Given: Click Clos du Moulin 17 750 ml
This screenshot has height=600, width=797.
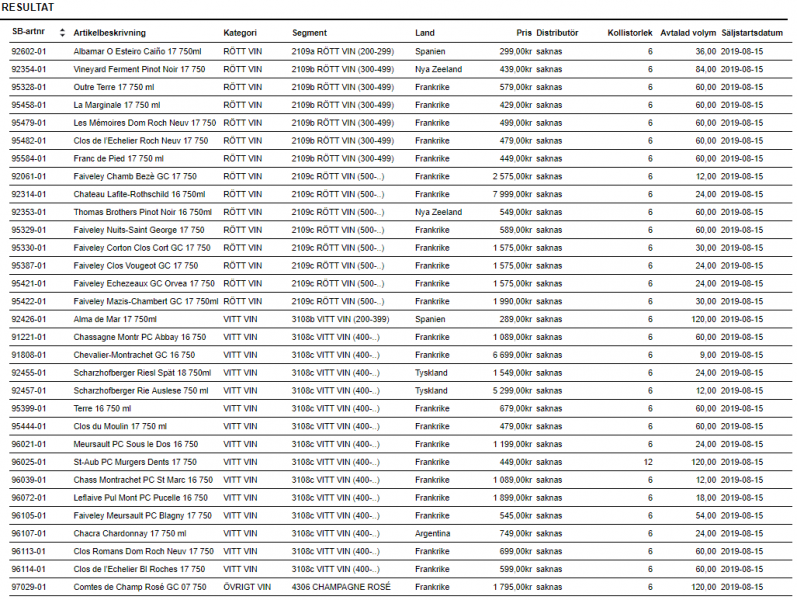Looking at the screenshot, I should (120, 426).
